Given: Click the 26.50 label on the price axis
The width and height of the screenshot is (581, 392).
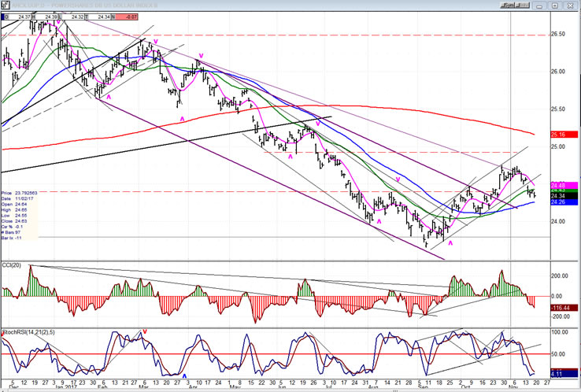Looking at the screenshot, I should click(x=557, y=34).
